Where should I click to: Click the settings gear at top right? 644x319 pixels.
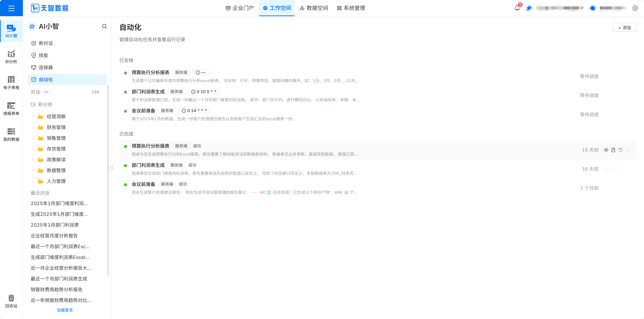click(635, 8)
